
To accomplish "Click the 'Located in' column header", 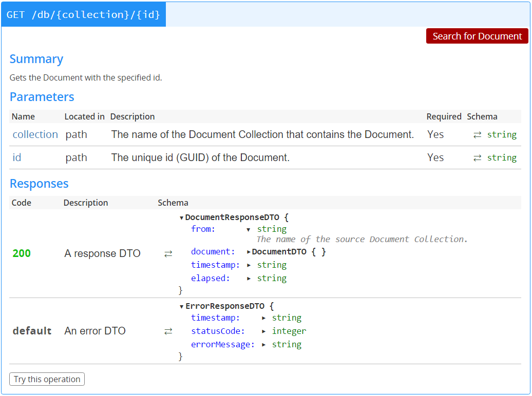I will pos(85,116).
